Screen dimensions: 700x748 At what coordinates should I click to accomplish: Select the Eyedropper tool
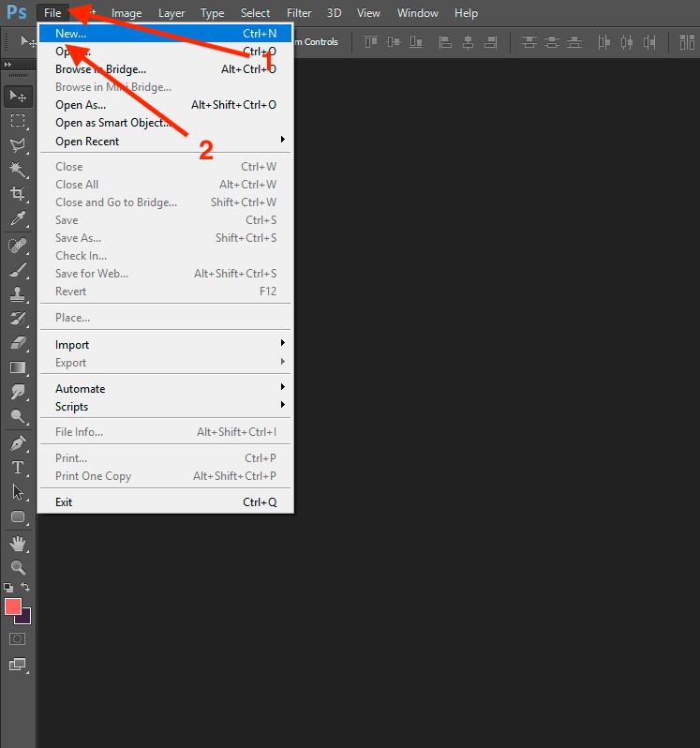pyautogui.click(x=18, y=218)
